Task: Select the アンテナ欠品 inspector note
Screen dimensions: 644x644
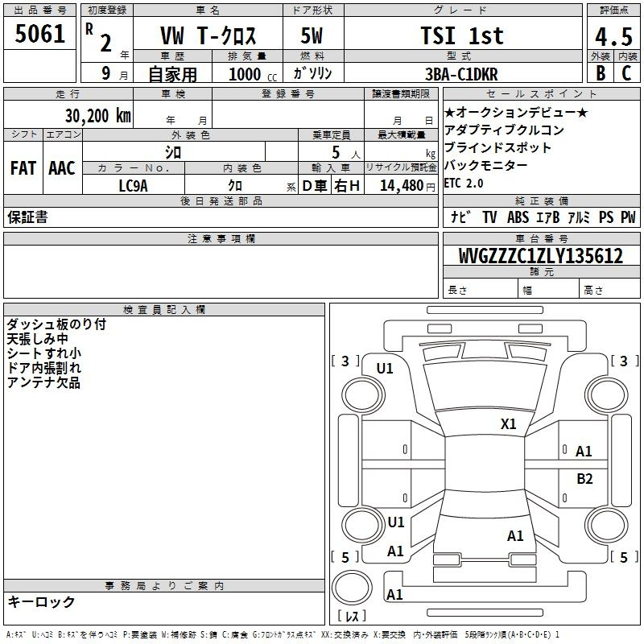Action: click(x=43, y=383)
